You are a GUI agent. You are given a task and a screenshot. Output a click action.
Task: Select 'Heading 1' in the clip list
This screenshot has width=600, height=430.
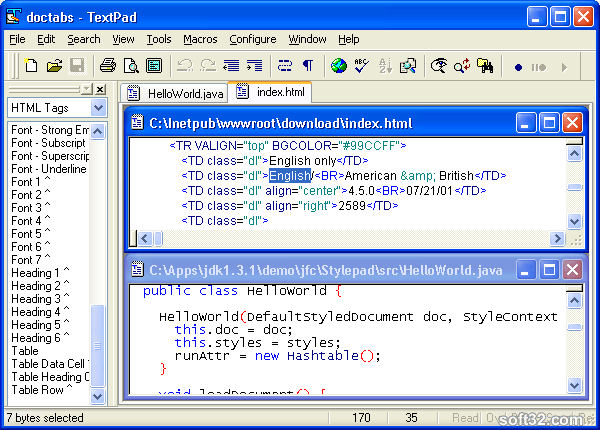[40, 273]
